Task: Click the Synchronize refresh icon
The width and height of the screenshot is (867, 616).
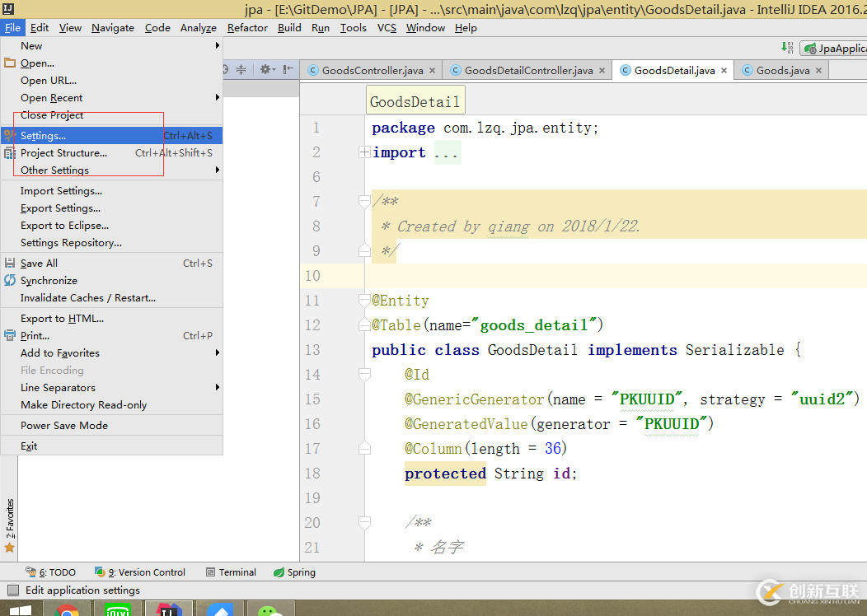Action: [10, 280]
